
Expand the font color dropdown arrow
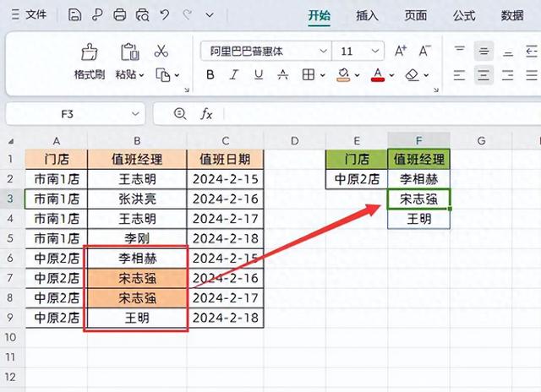(391, 75)
